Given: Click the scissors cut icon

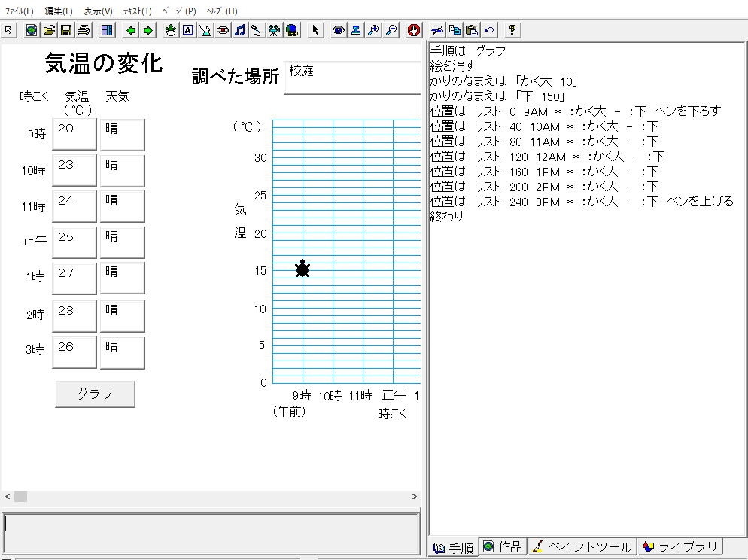Looking at the screenshot, I should point(436,30).
